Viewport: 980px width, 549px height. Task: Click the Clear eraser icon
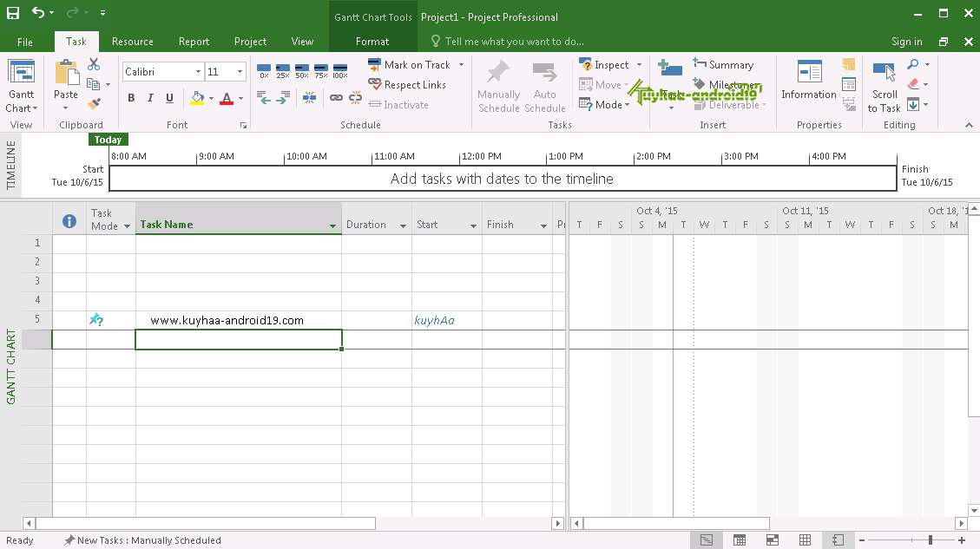pyautogui.click(x=914, y=83)
